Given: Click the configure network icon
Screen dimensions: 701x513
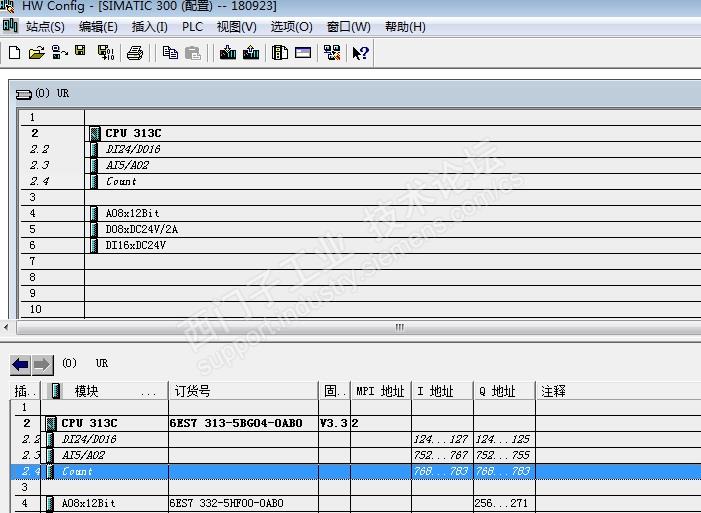Looking at the screenshot, I should pyautogui.click(x=332, y=53).
